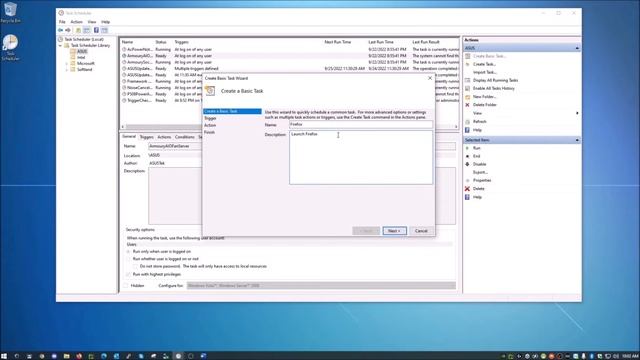Collapse the Selected Item section

tap(577, 140)
